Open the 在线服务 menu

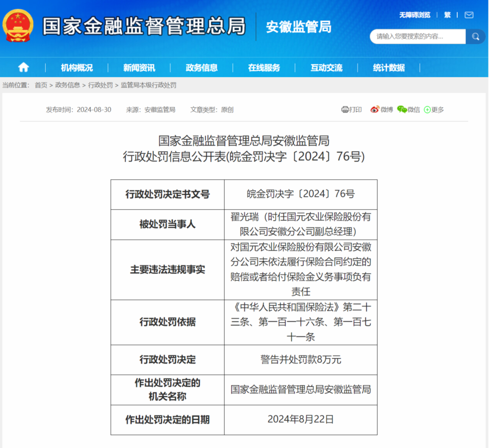(x=264, y=67)
